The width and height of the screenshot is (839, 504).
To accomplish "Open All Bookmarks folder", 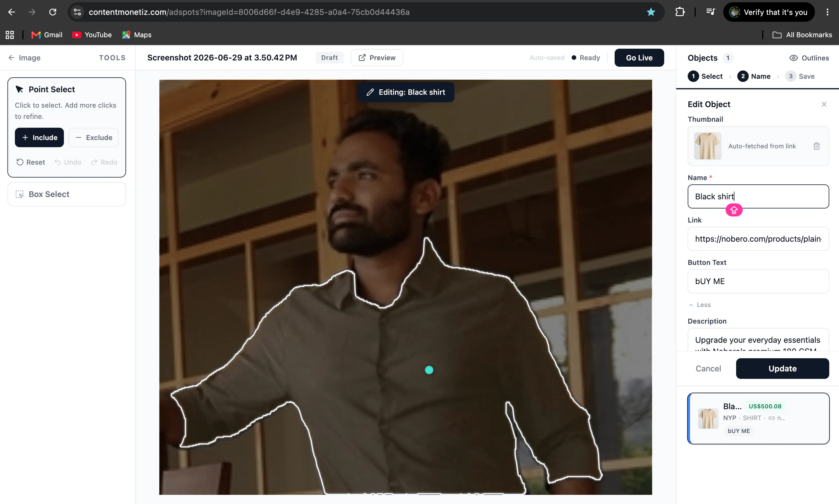I will [x=802, y=35].
